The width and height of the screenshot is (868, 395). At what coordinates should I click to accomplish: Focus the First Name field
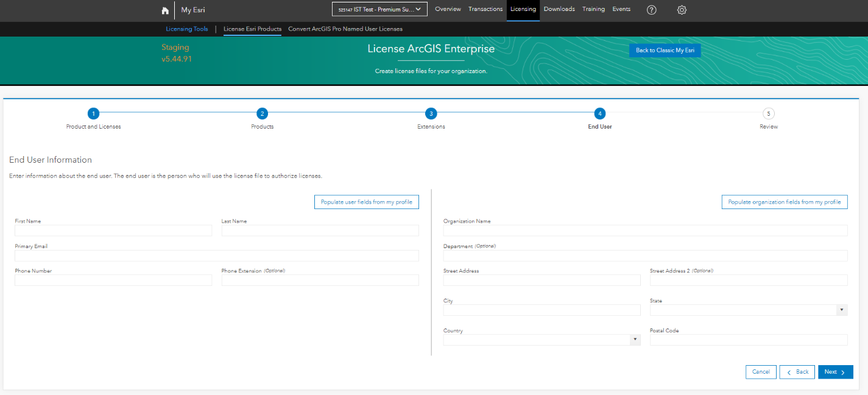113,230
